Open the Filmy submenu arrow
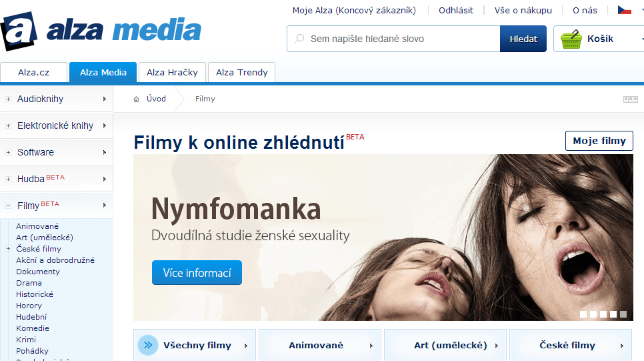The height and width of the screenshot is (361, 644). (x=105, y=205)
